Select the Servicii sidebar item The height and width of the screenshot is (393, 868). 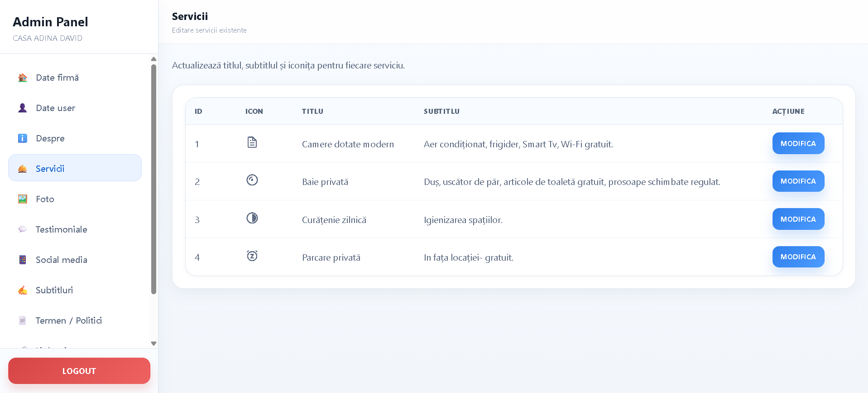pos(75,169)
